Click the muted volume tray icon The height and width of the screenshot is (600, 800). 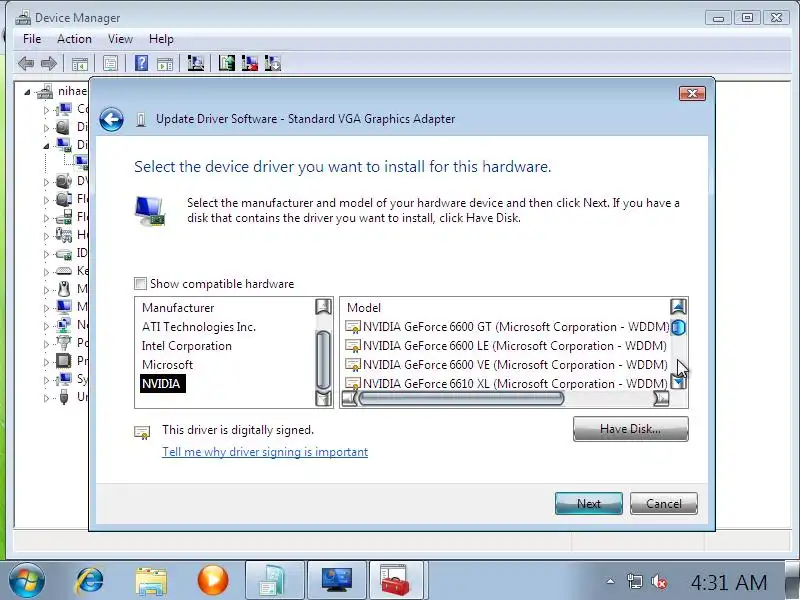tap(659, 581)
